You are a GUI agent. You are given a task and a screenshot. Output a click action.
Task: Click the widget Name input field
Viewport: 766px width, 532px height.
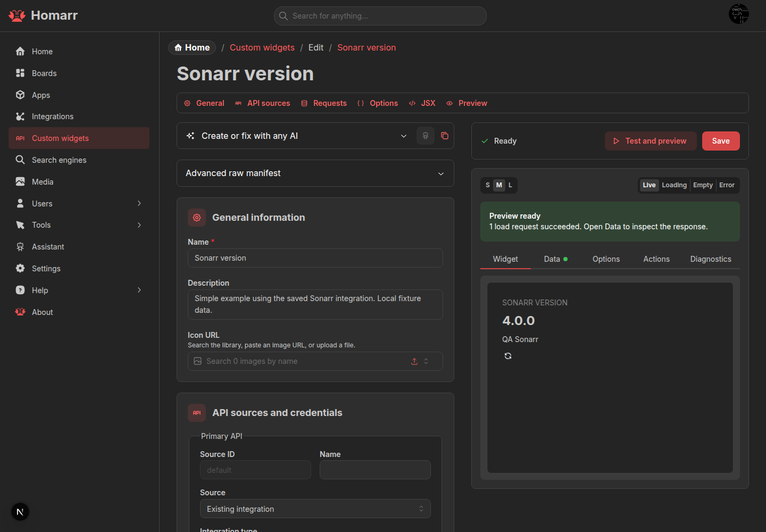pyautogui.click(x=315, y=258)
